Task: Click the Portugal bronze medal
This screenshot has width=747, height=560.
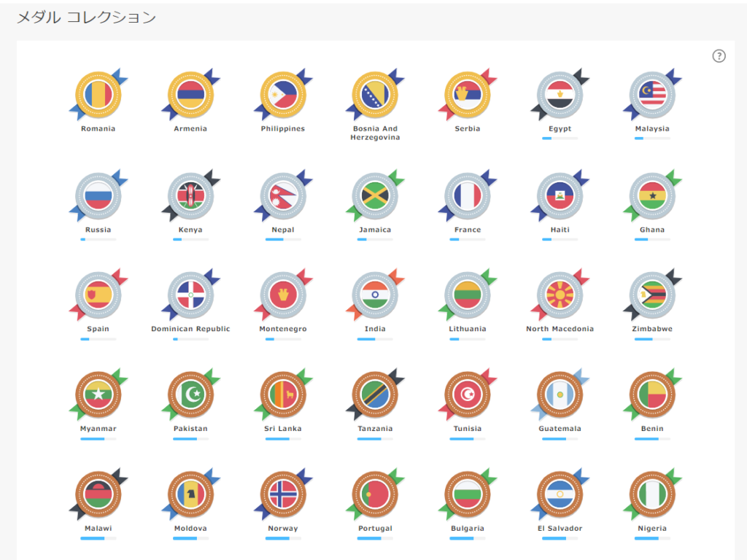Action: 375,494
